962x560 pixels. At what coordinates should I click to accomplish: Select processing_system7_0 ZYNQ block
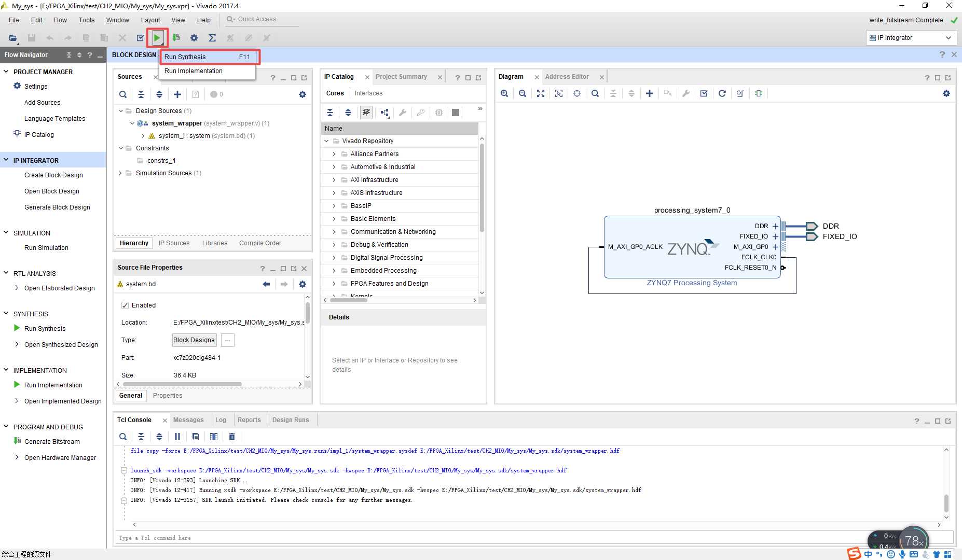coord(692,247)
